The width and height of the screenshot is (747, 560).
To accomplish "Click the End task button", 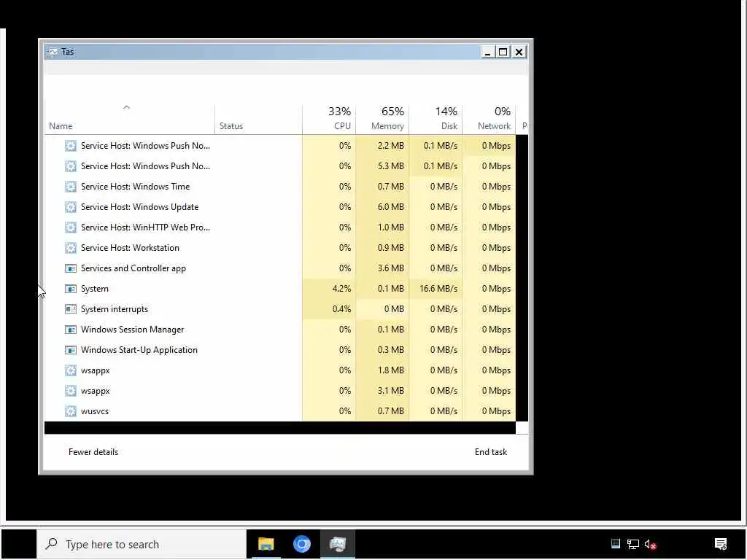I will click(x=491, y=452).
